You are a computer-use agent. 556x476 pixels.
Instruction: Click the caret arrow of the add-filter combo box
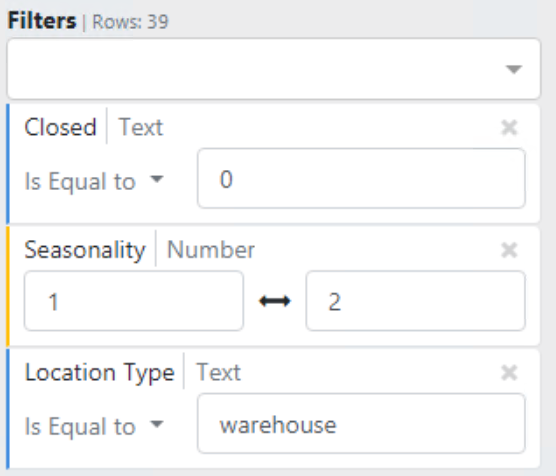point(514,69)
